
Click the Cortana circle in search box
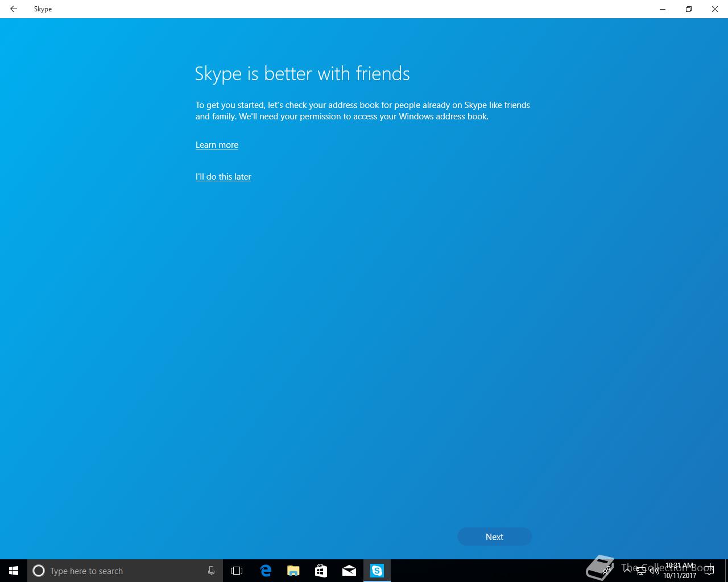coord(39,571)
